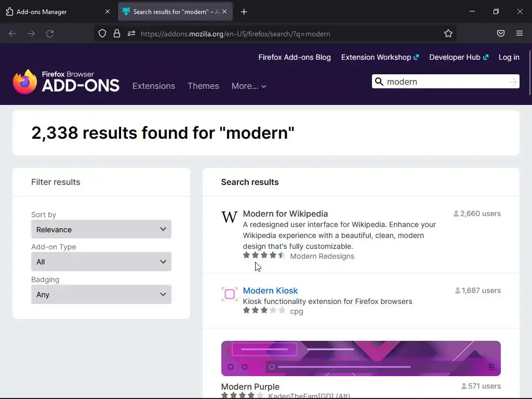This screenshot has width=532, height=399.
Task: Open a new tab with the plus button
Action: (244, 12)
